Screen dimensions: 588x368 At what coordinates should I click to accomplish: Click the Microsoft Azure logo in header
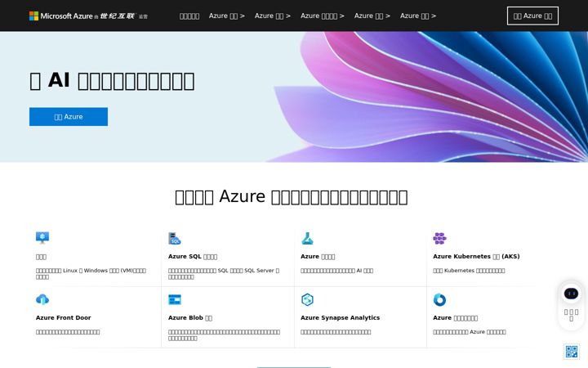point(88,16)
